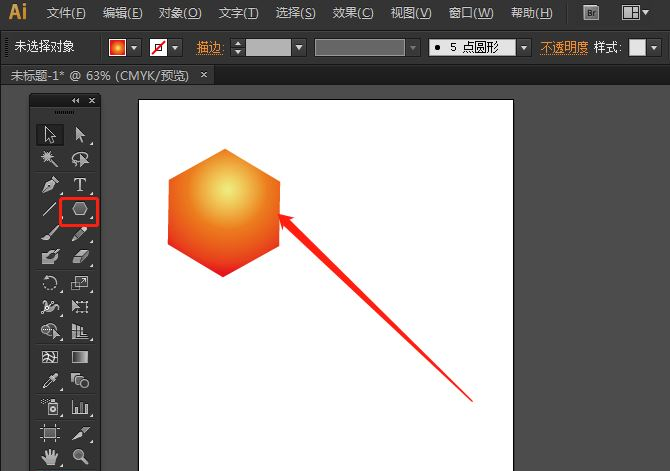Select the Zoom tool
This screenshot has width=670, height=471.
(80, 457)
